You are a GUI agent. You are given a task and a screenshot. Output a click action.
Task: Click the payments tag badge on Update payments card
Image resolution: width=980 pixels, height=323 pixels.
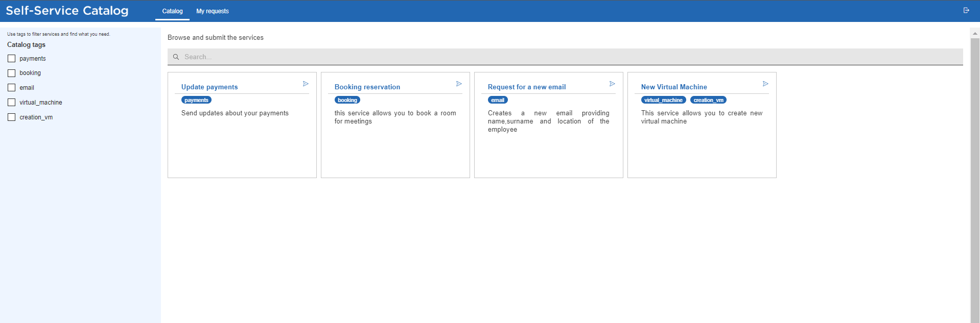click(x=196, y=101)
